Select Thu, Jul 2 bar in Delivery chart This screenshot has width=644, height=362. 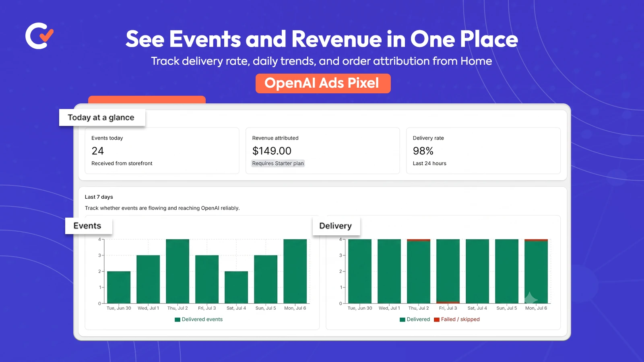(419, 272)
